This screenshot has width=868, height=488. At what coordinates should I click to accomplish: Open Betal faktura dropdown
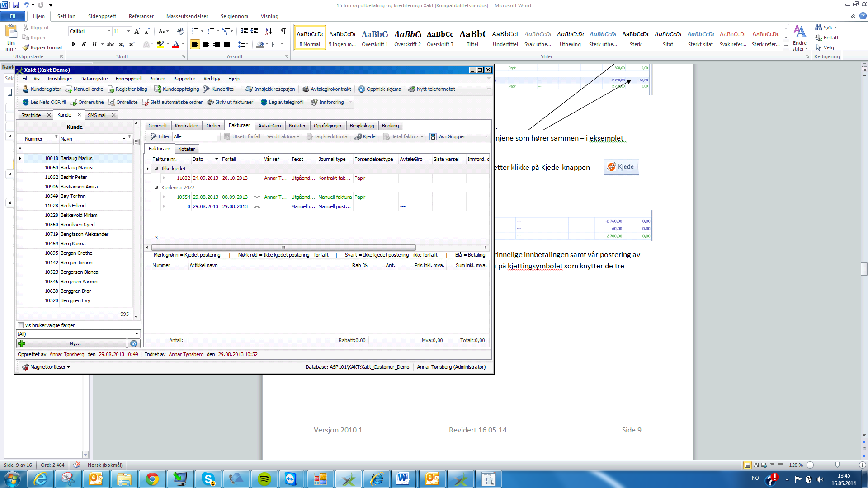point(403,136)
